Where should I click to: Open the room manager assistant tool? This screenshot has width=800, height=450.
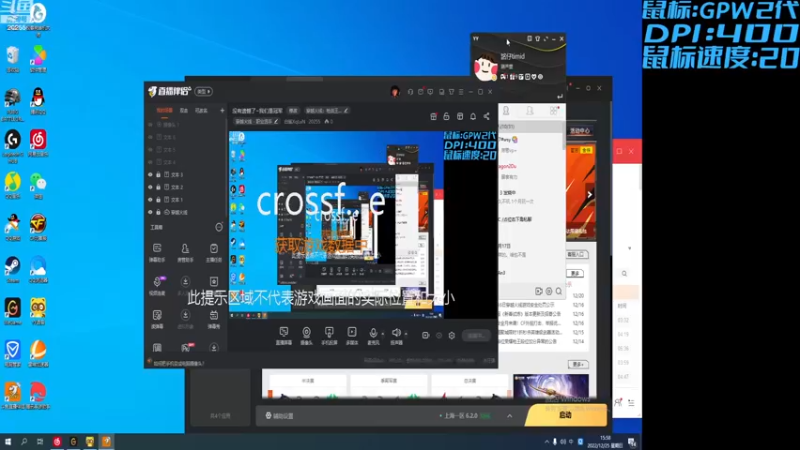[185, 252]
